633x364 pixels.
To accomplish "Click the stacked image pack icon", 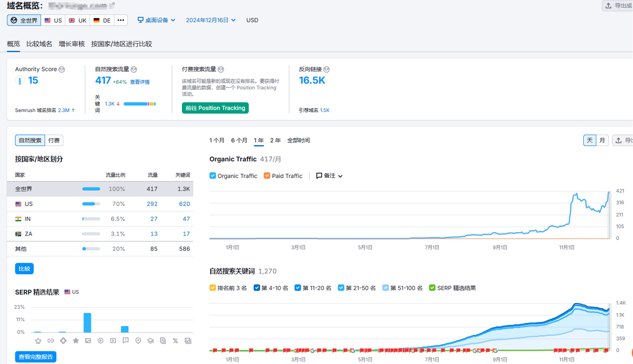I will 188,341.
